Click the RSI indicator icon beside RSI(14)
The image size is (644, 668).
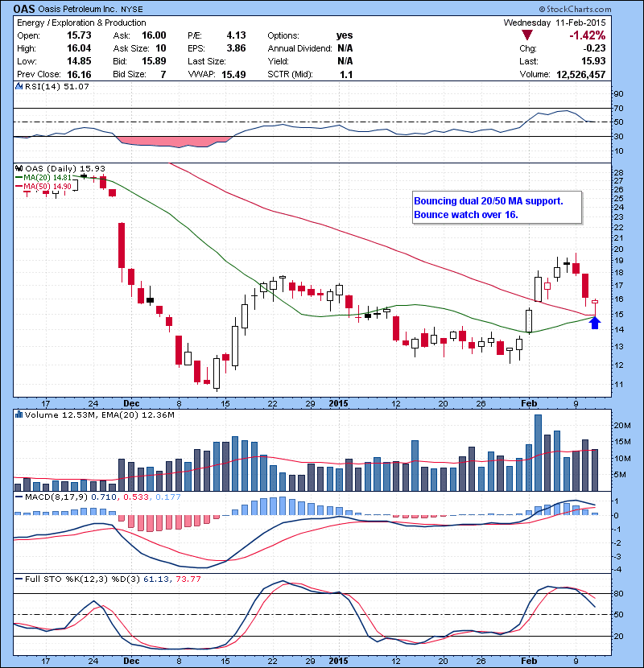click(19, 86)
